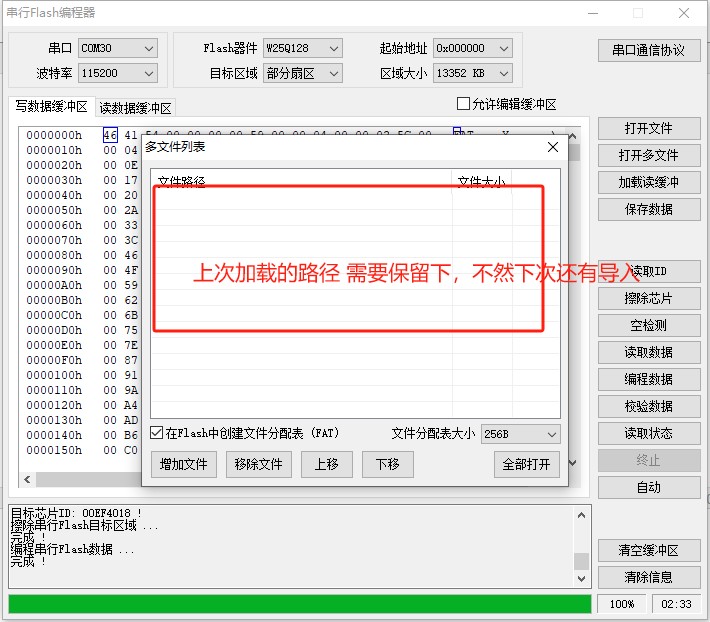The width and height of the screenshot is (710, 622).
Task: Click 移除文件 in multi-file dialog
Action: pyautogui.click(x=258, y=464)
